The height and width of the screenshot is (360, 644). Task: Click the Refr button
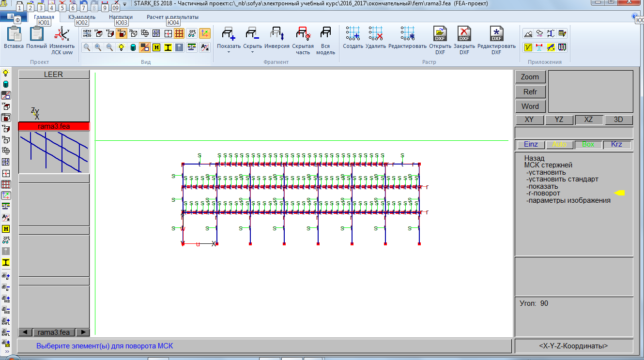pyautogui.click(x=530, y=92)
